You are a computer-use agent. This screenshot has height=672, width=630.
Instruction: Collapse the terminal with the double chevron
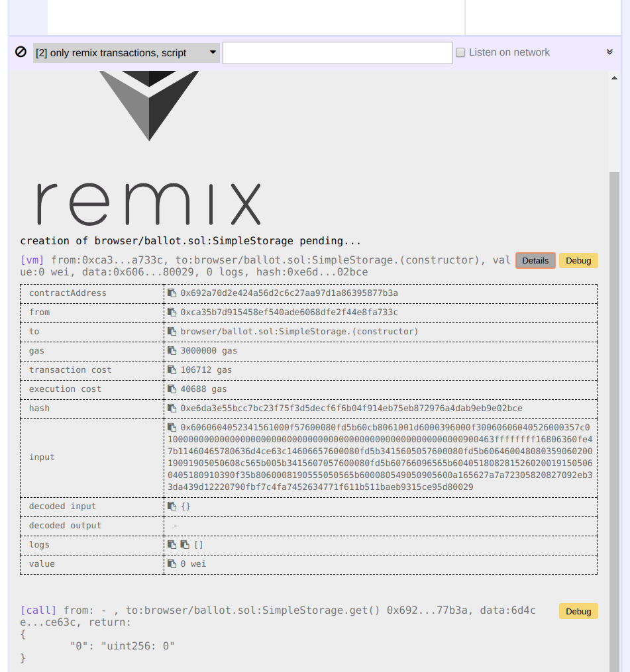click(609, 52)
